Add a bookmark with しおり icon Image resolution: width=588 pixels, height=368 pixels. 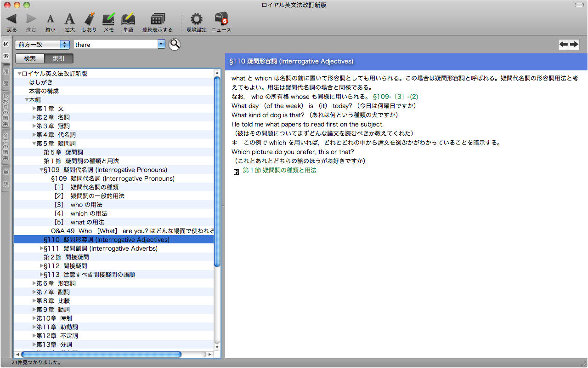(x=90, y=19)
